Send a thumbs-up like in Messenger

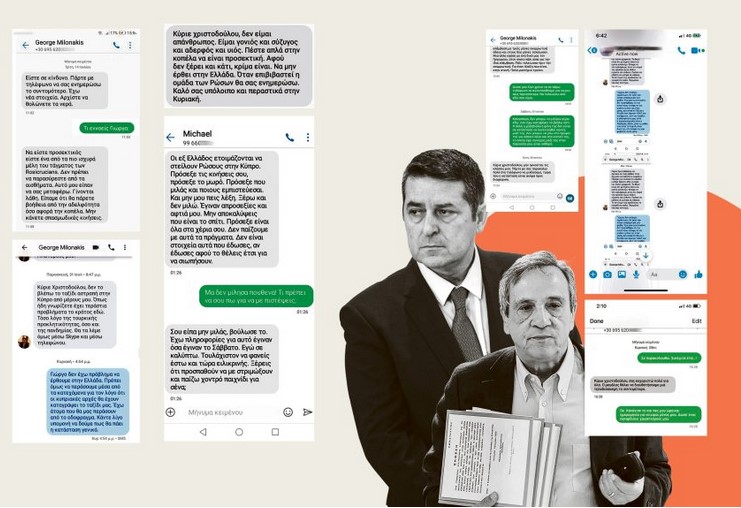[698, 274]
